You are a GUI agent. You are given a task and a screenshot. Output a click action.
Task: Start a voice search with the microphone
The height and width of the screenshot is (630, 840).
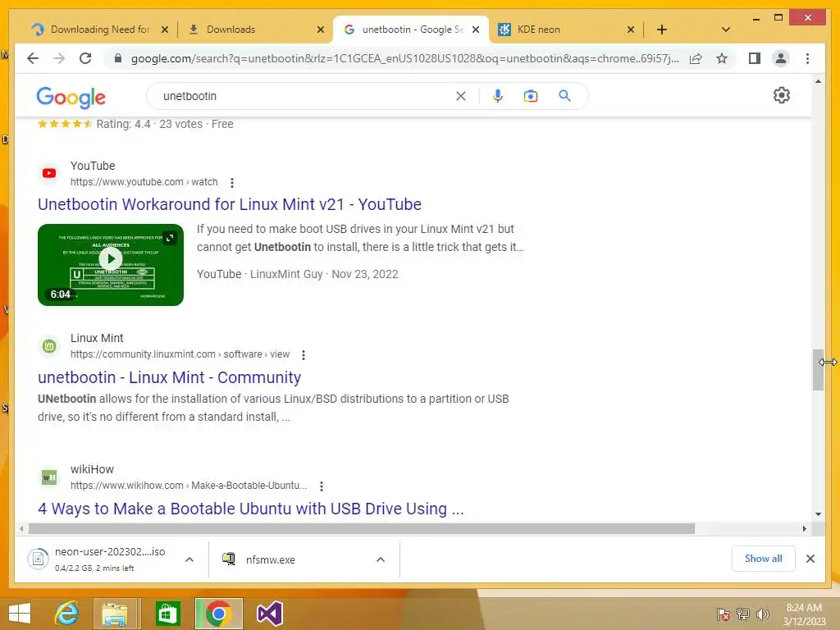pyautogui.click(x=498, y=96)
